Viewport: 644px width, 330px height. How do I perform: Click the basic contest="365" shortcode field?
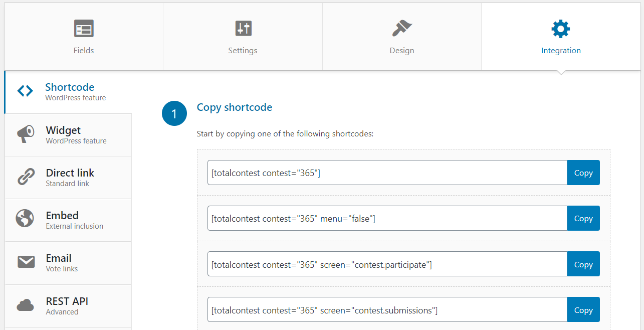387,173
